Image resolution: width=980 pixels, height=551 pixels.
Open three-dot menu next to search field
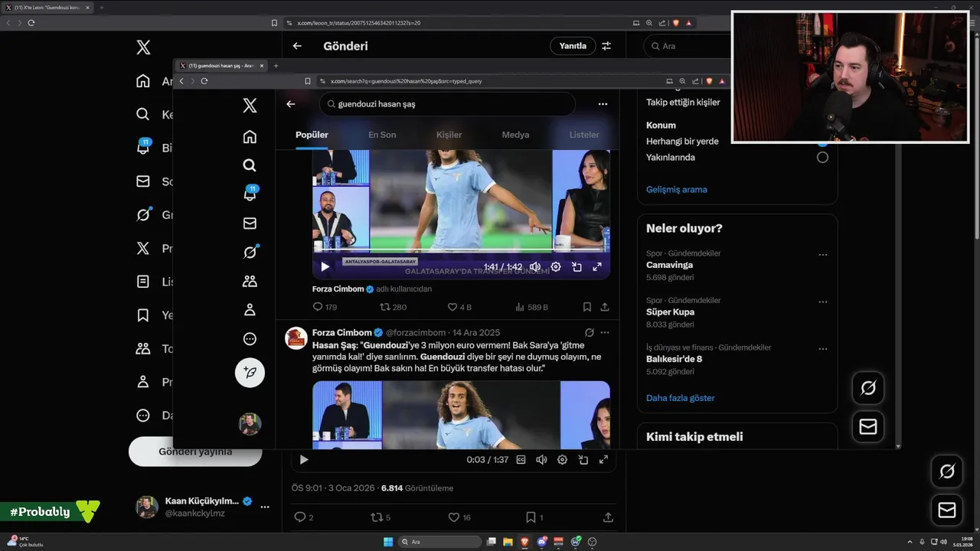(603, 104)
